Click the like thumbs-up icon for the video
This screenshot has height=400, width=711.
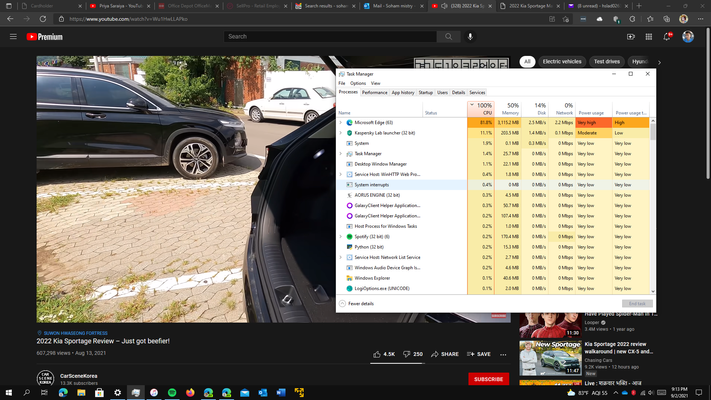377,354
